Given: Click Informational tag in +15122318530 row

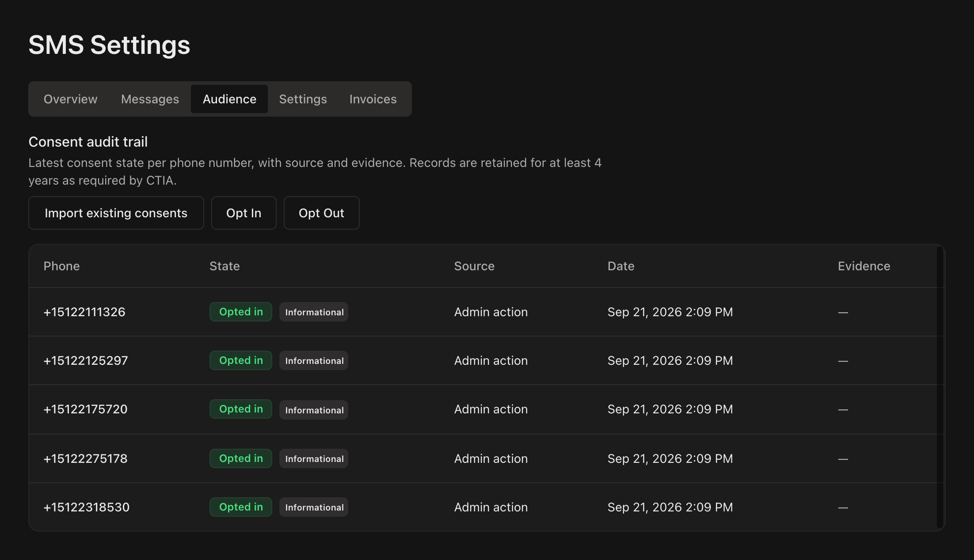Looking at the screenshot, I should (x=314, y=507).
